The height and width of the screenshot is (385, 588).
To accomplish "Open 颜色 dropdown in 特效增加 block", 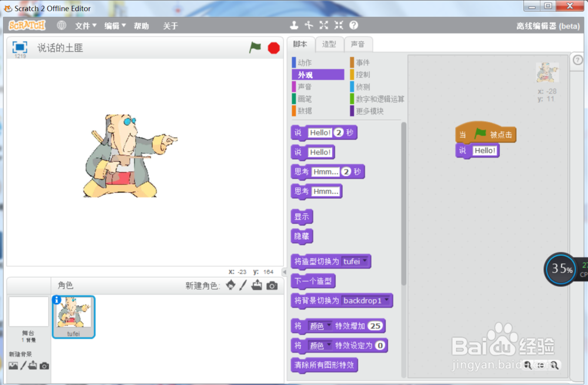I will click(320, 326).
